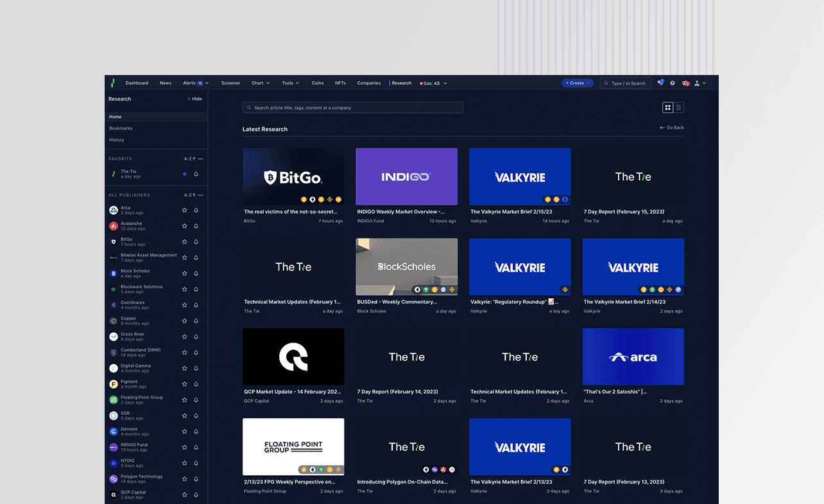Click the Avalanche publisher logo icon
This screenshot has height=504, width=824.
[114, 226]
